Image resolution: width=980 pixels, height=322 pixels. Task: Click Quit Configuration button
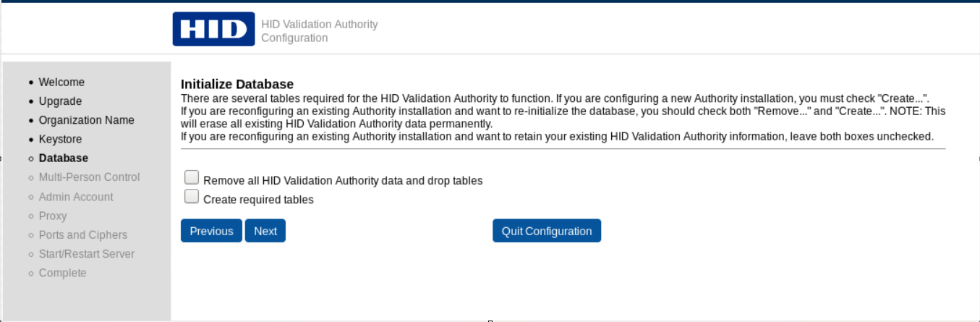[547, 231]
